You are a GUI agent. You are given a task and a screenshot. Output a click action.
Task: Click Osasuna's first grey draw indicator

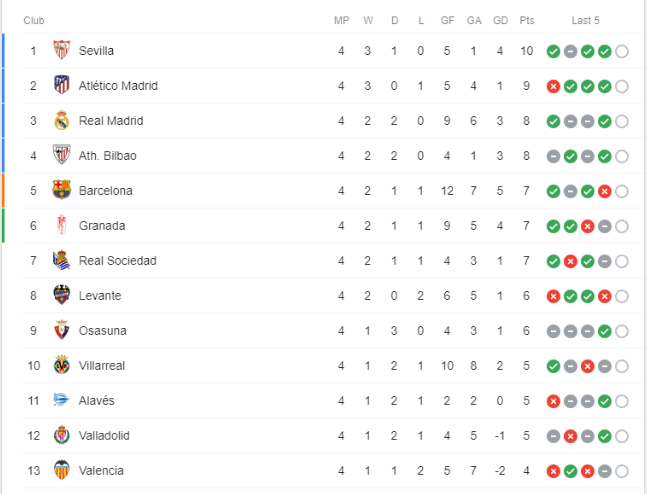coord(553,331)
